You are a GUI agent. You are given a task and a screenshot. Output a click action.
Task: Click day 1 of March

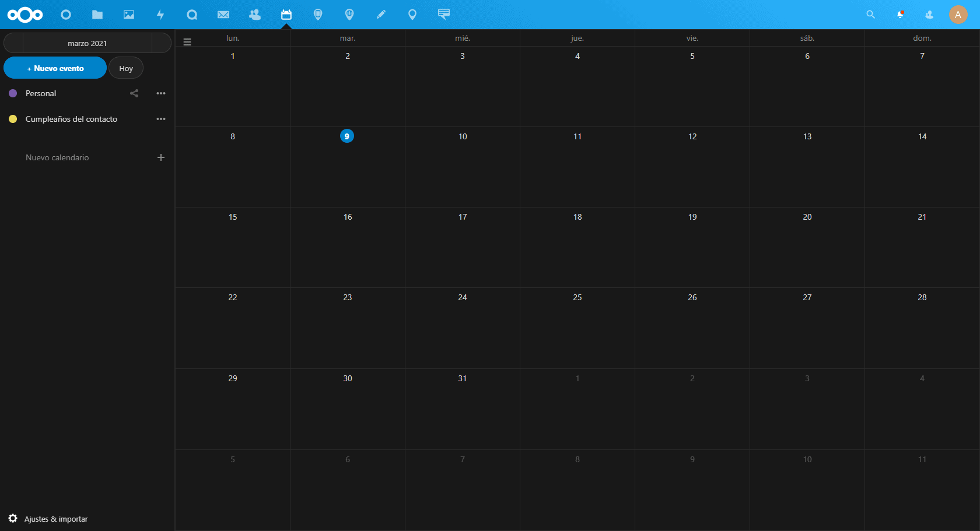233,56
